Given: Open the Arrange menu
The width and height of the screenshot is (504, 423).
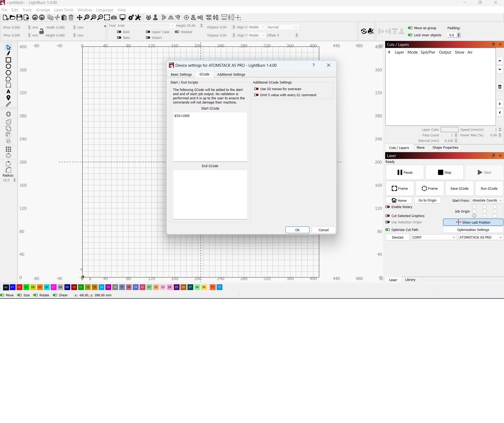Looking at the screenshot, I should pos(43,10).
